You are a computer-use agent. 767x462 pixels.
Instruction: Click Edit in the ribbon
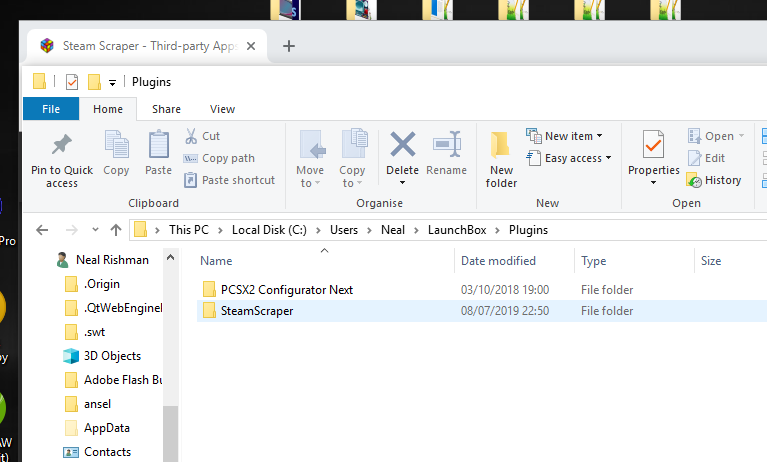pyautogui.click(x=706, y=158)
